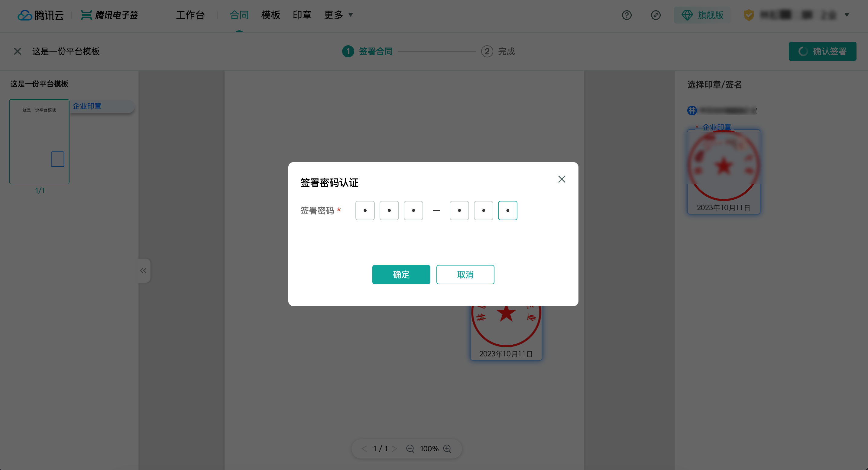
Task: Open the 工作台 tab
Action: [190, 15]
